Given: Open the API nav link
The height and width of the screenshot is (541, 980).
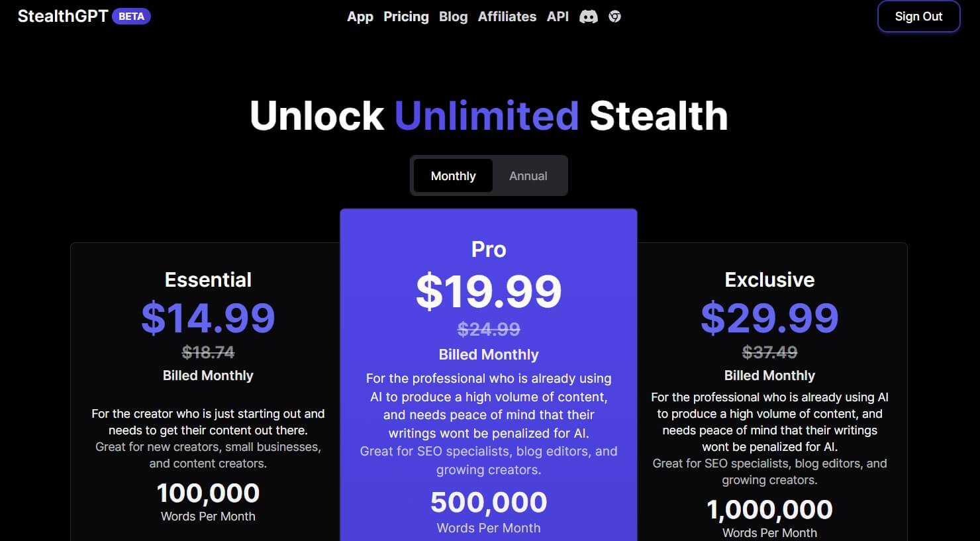Looking at the screenshot, I should pyautogui.click(x=558, y=17).
